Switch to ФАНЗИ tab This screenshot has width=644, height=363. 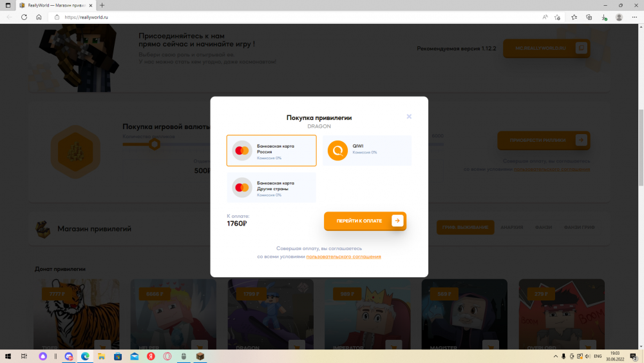pyautogui.click(x=544, y=228)
